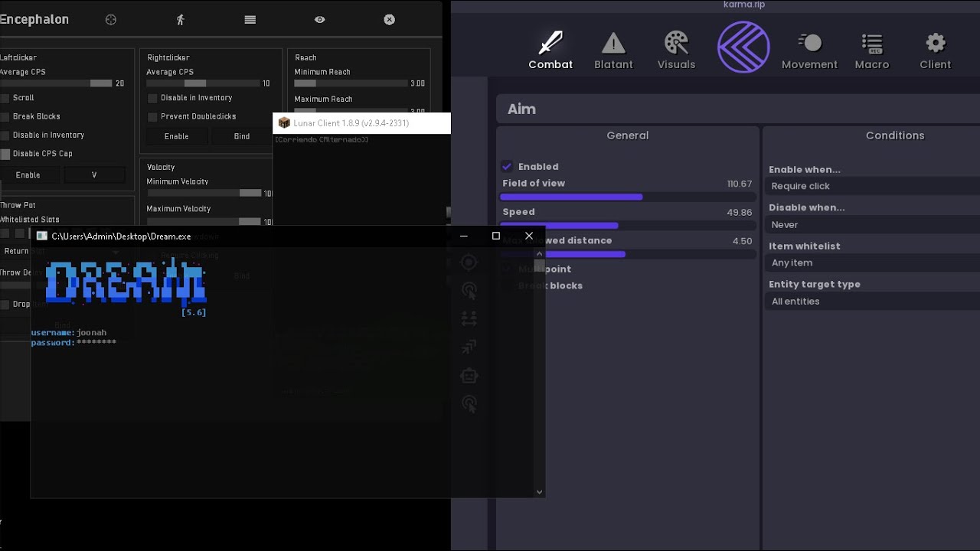Minimize the Dream.exe console window
980x551 pixels.
[464, 236]
